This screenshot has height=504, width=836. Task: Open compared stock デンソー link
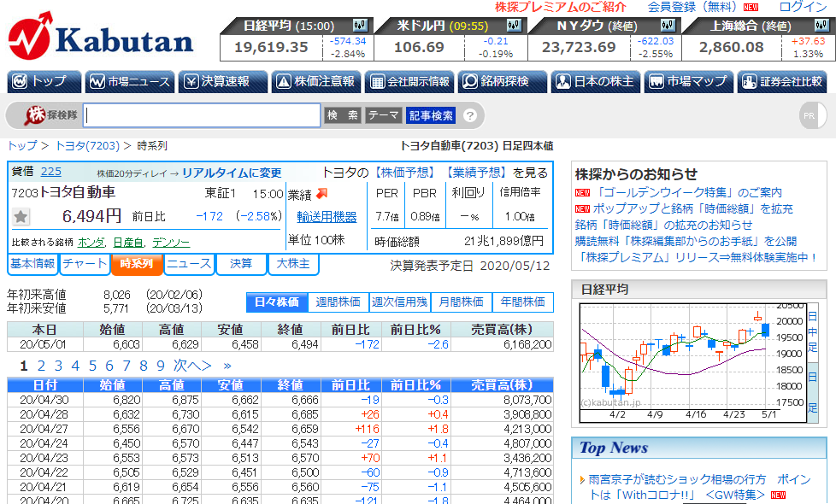(x=171, y=243)
